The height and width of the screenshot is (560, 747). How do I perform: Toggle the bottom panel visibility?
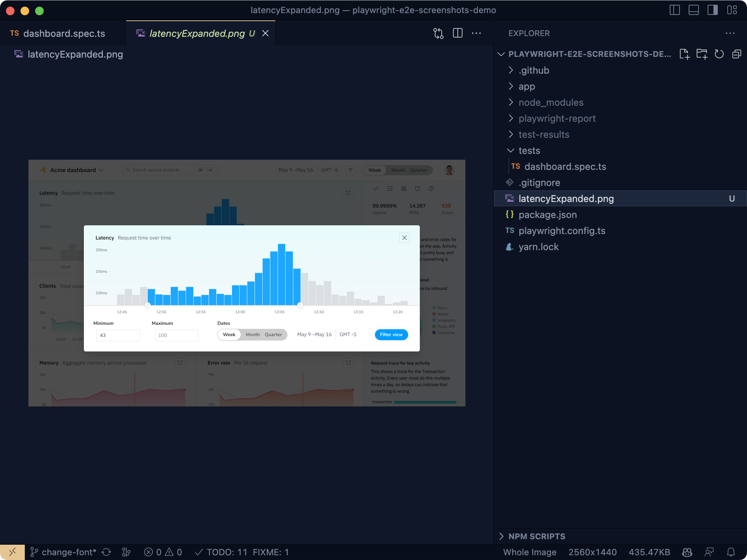coord(693,10)
